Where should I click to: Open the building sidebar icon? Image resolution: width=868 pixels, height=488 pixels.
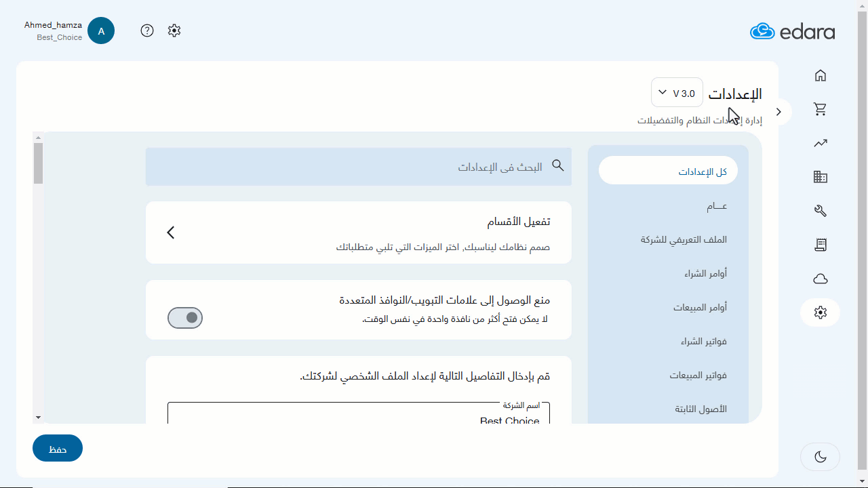pos(821,177)
